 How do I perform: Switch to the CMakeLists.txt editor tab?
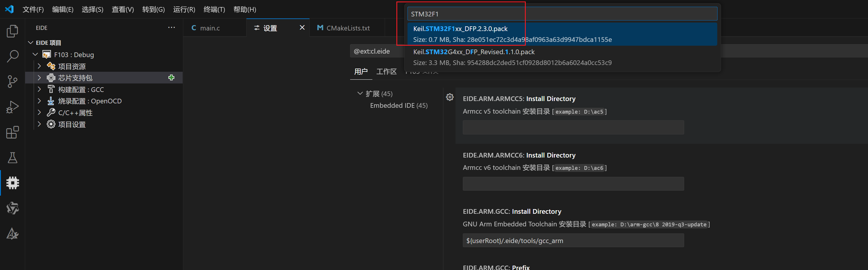(x=347, y=28)
